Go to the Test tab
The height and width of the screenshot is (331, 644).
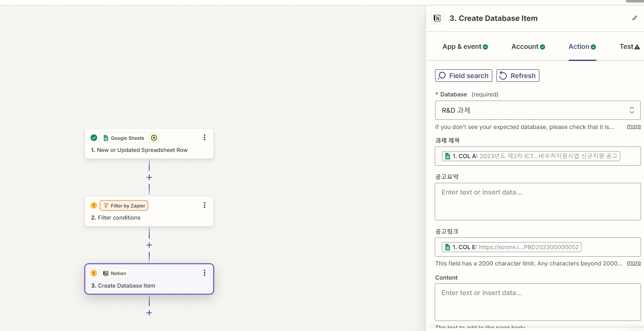(629, 47)
